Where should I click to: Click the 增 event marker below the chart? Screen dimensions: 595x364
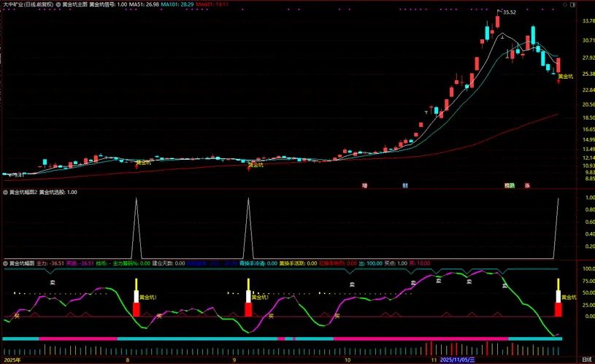[364, 185]
